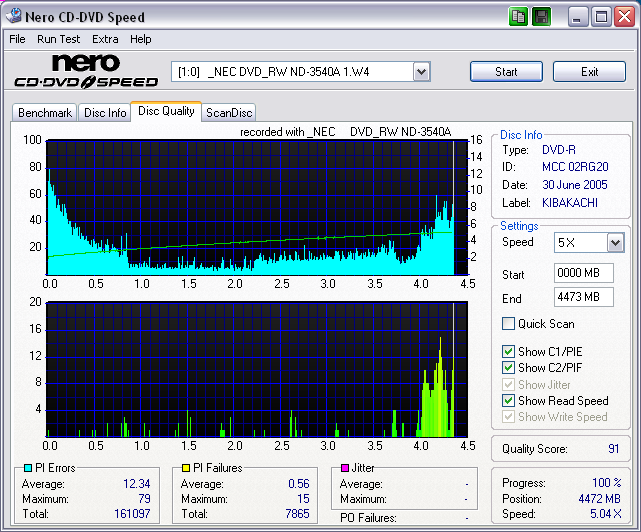The height and width of the screenshot is (532, 641).
Task: Click the PI Errors cyan graph area
Action: [257, 207]
